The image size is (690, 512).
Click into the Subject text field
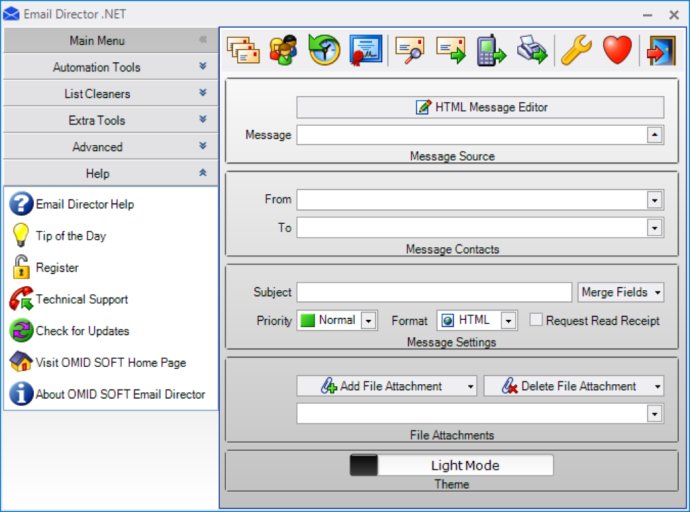[434, 292]
